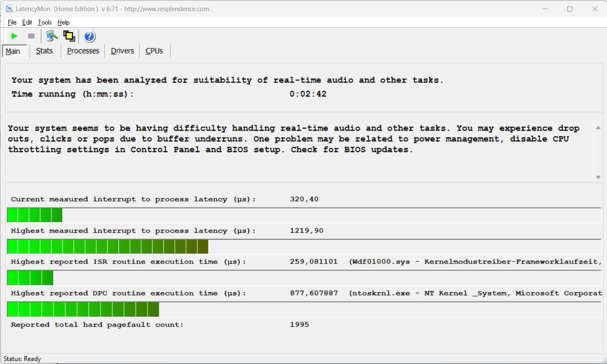This screenshot has width=607, height=364.
Task: Switch to the Drivers tab
Action: 122,51
